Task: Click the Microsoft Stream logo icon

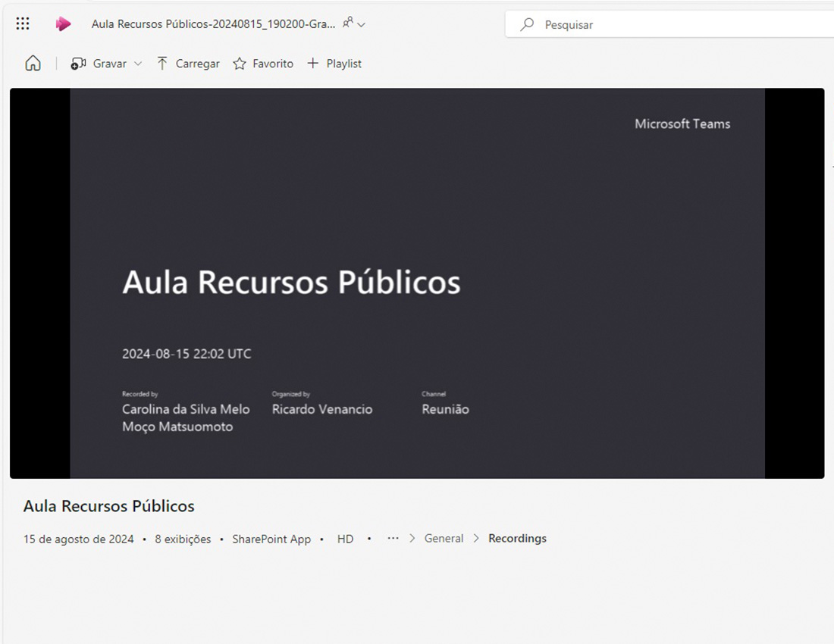Action: [x=63, y=24]
